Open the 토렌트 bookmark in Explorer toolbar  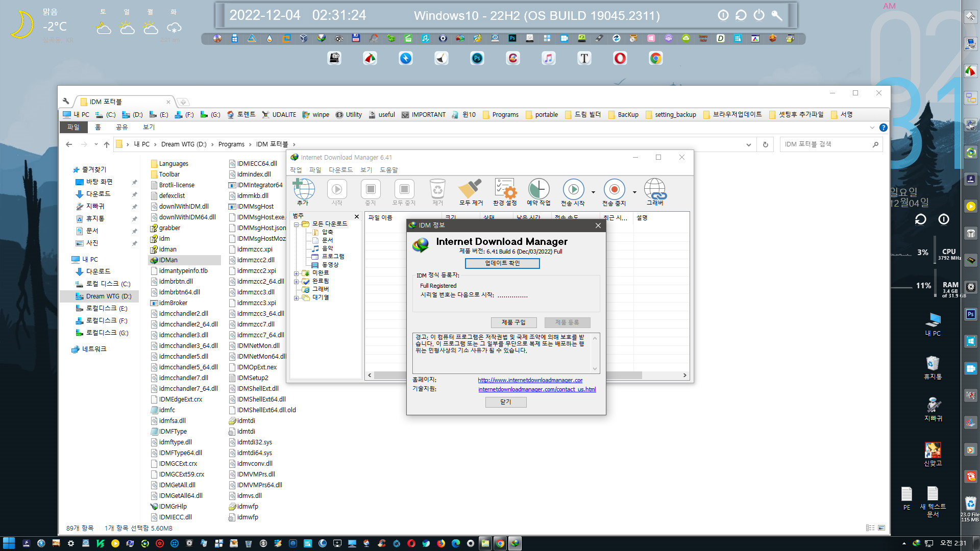click(241, 115)
